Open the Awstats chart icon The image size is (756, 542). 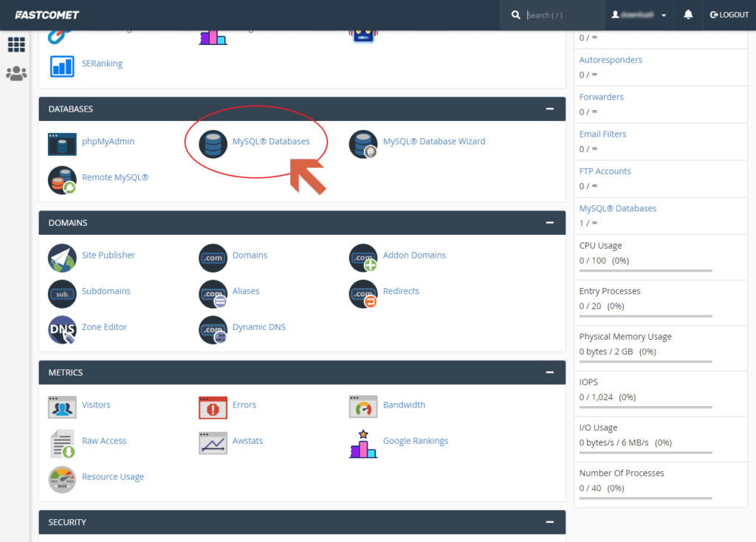tap(213, 443)
